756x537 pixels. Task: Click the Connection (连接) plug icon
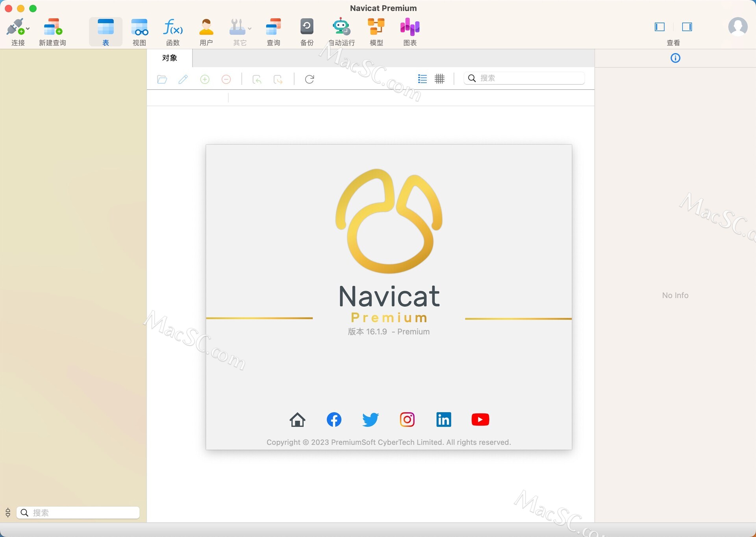point(16,27)
